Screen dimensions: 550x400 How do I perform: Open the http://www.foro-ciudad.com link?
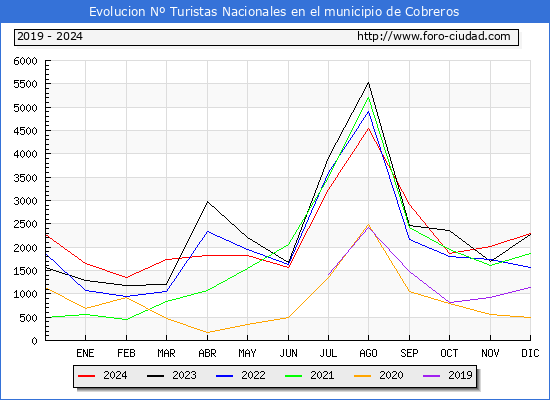click(x=434, y=36)
